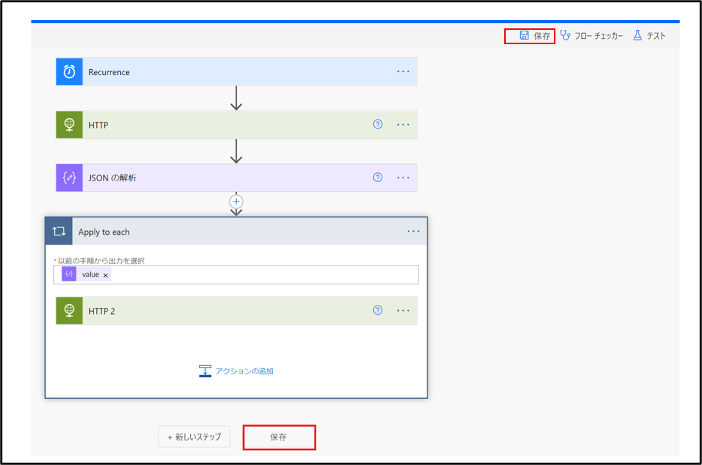Open the JSON の解析 ellipsis menu

click(x=403, y=178)
